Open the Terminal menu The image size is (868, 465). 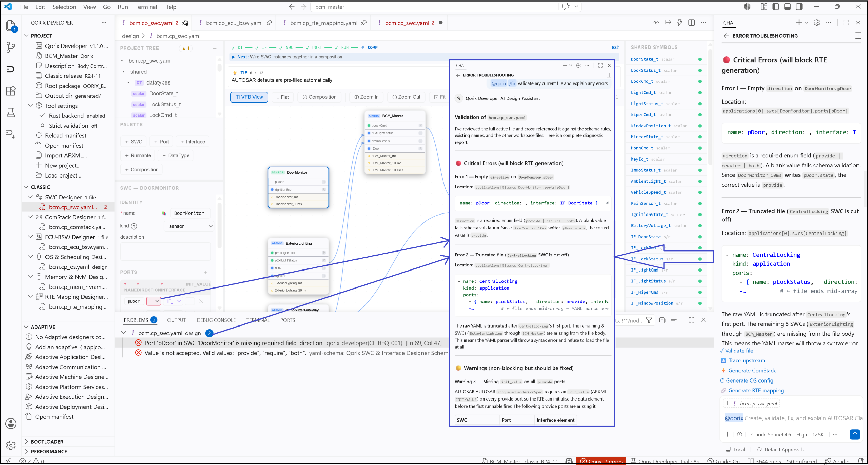pos(146,7)
